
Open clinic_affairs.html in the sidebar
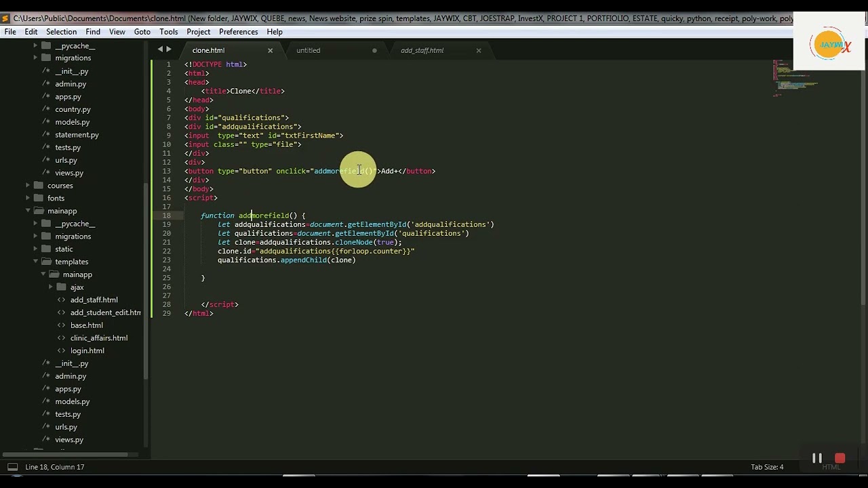(98, 338)
